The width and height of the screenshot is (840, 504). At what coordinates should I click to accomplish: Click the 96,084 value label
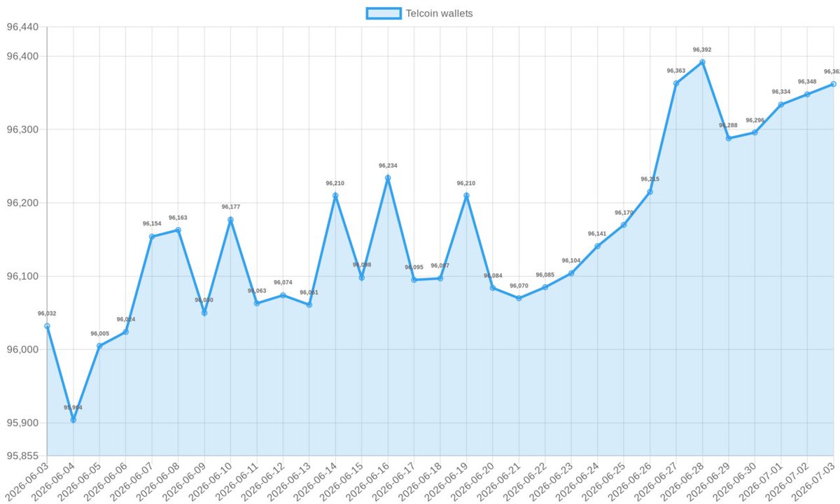(x=493, y=276)
